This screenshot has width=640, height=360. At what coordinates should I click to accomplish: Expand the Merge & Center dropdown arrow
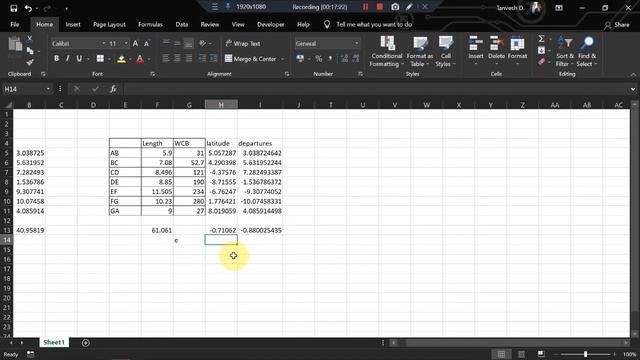282,59
